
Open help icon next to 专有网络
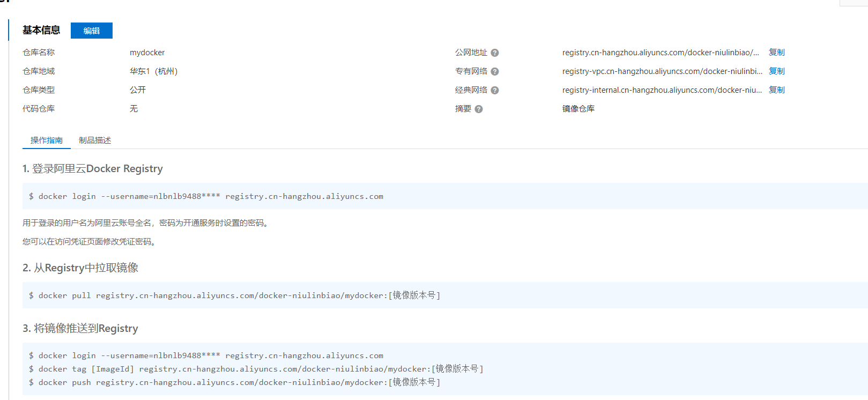point(495,71)
